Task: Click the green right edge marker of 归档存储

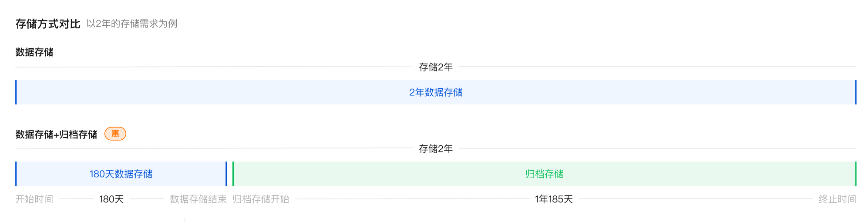Action: pyautogui.click(x=855, y=174)
